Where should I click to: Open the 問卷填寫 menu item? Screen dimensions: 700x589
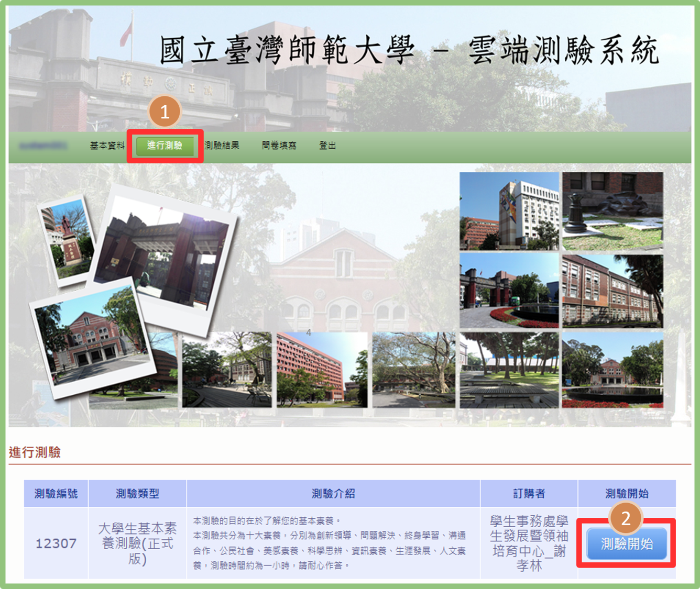pos(279,146)
